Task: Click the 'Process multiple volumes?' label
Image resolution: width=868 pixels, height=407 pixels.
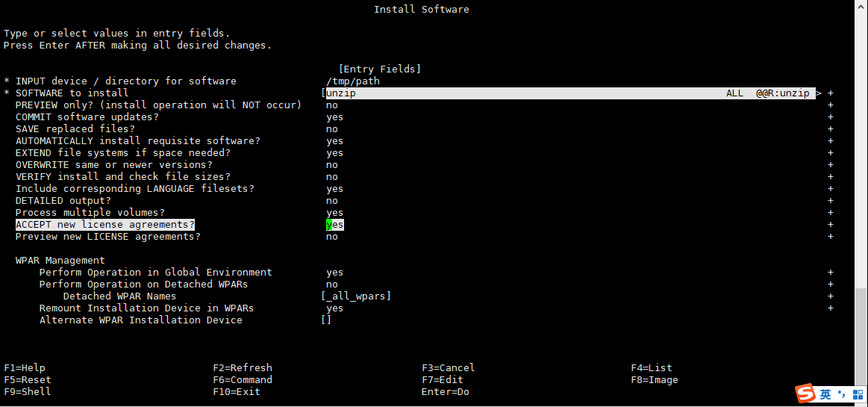Action: tap(90, 213)
